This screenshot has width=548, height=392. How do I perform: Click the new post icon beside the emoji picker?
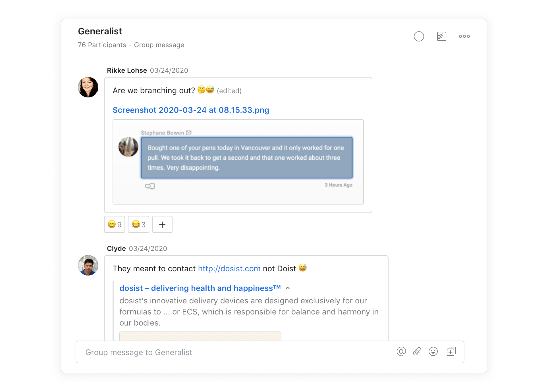click(451, 351)
